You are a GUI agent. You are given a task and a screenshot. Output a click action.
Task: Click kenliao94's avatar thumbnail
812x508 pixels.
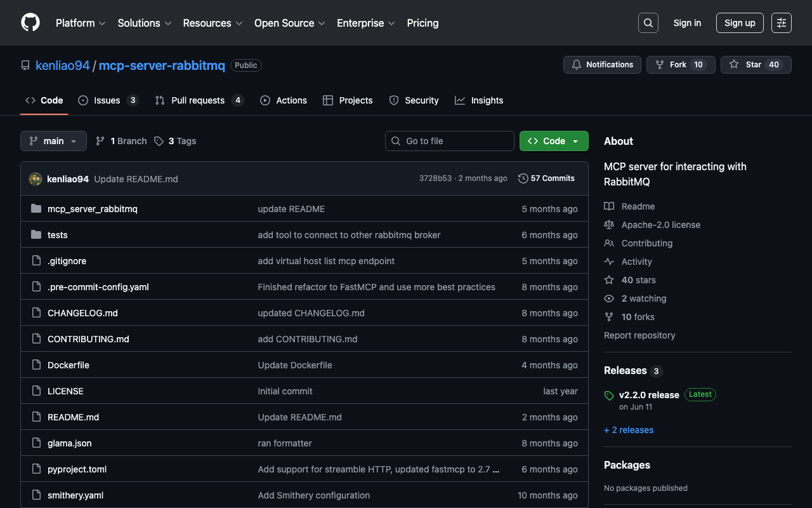(x=36, y=179)
